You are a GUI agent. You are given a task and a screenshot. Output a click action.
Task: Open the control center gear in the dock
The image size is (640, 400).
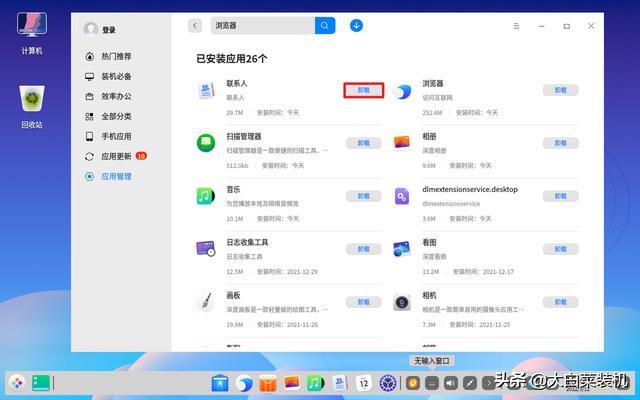pyautogui.click(x=388, y=383)
